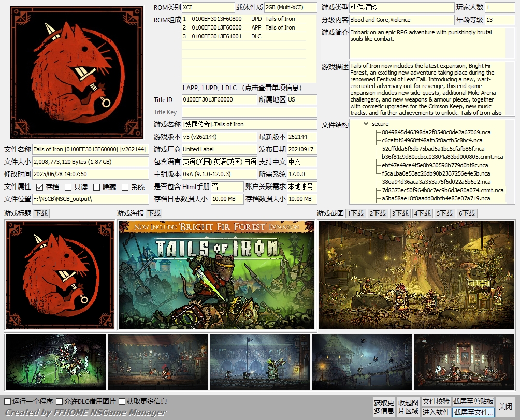Screen dimensions: 520x420
Task: Click the 游戏简介 text box
Action: 432,43
